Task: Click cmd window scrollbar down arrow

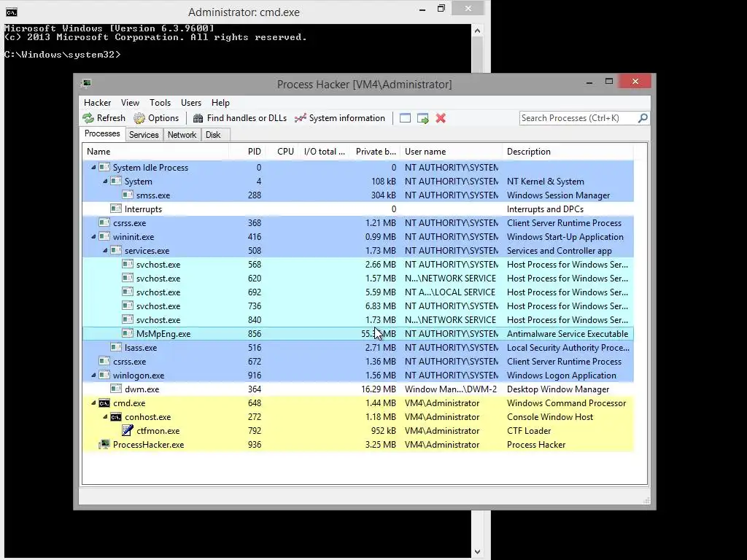Action: click(x=477, y=552)
